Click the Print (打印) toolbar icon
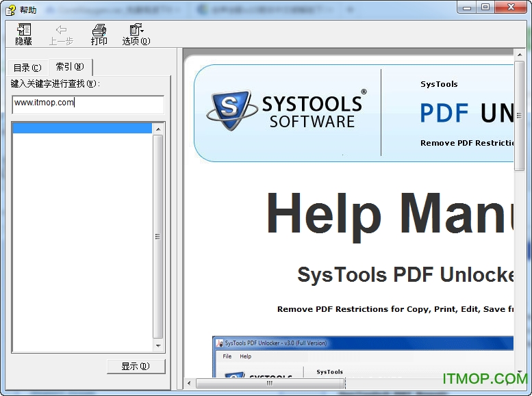The height and width of the screenshot is (396, 532). tap(99, 34)
